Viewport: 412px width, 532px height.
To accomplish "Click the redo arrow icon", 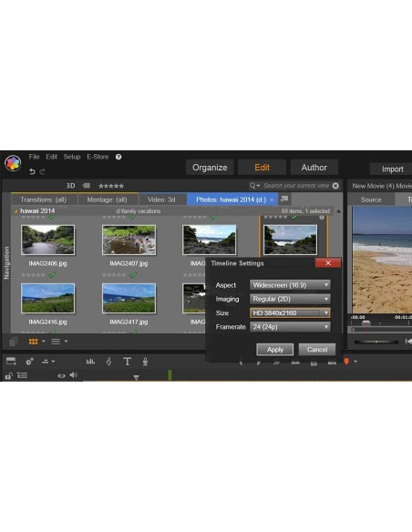I will [x=43, y=171].
